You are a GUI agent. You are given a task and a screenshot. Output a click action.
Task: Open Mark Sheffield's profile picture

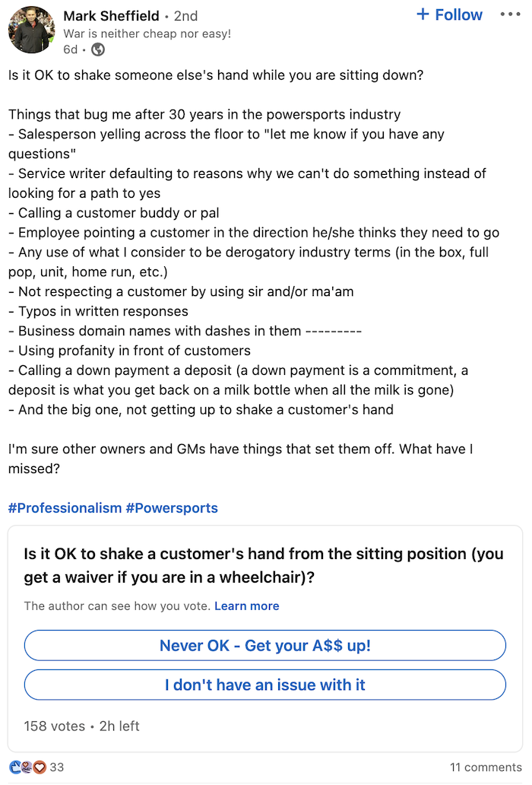coord(31,30)
